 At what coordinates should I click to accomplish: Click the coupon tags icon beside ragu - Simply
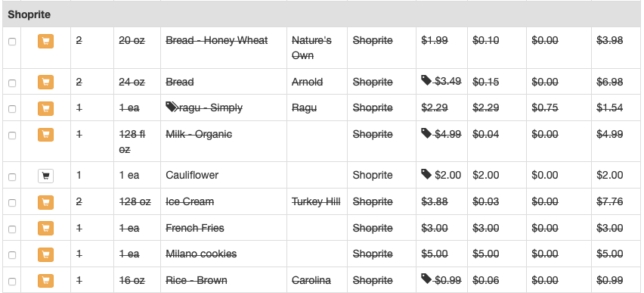pyautogui.click(x=172, y=107)
